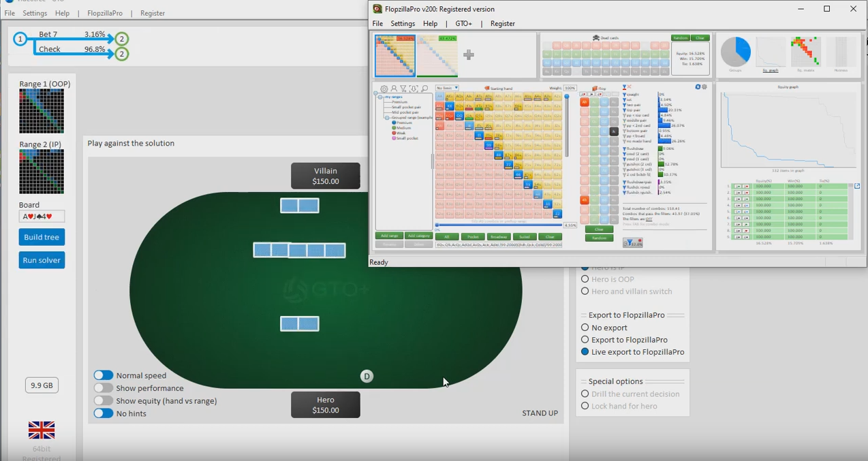The width and height of the screenshot is (868, 461).
Task: Open the FlopzillaPro range settings gear icon
Action: point(384,89)
